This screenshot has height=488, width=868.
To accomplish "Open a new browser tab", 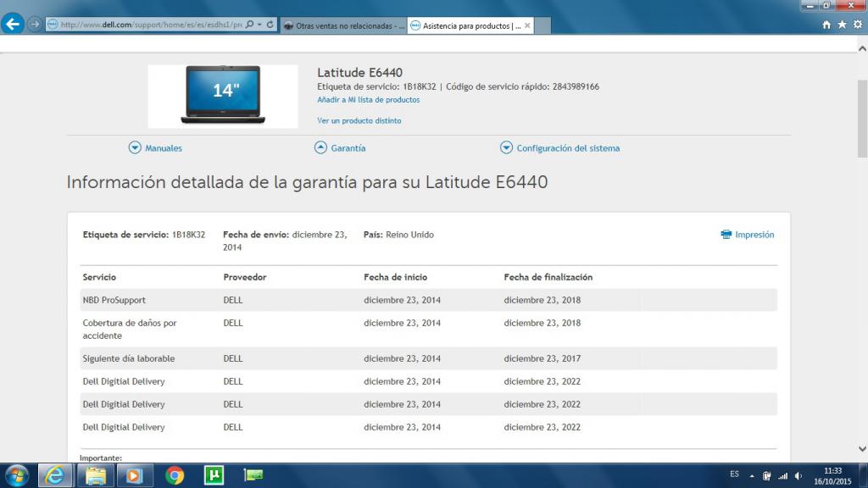I will [x=542, y=25].
